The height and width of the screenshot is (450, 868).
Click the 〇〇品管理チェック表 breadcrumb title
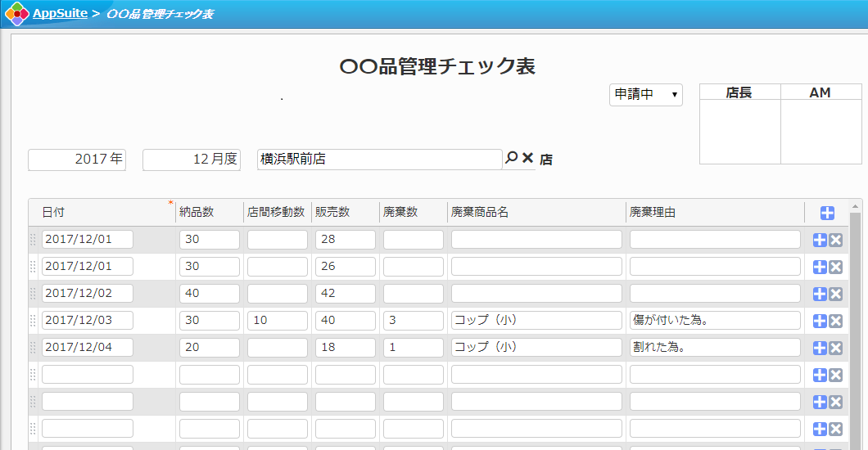point(160,14)
